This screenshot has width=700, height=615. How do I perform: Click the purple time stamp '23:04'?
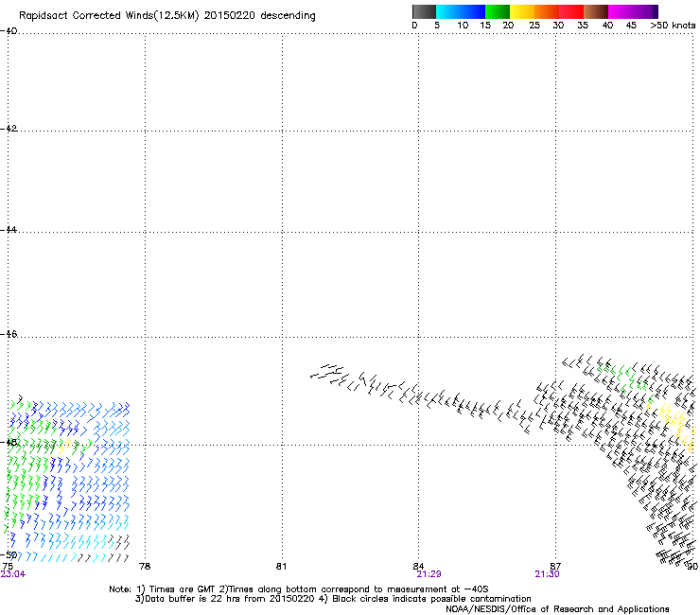pos(13,574)
